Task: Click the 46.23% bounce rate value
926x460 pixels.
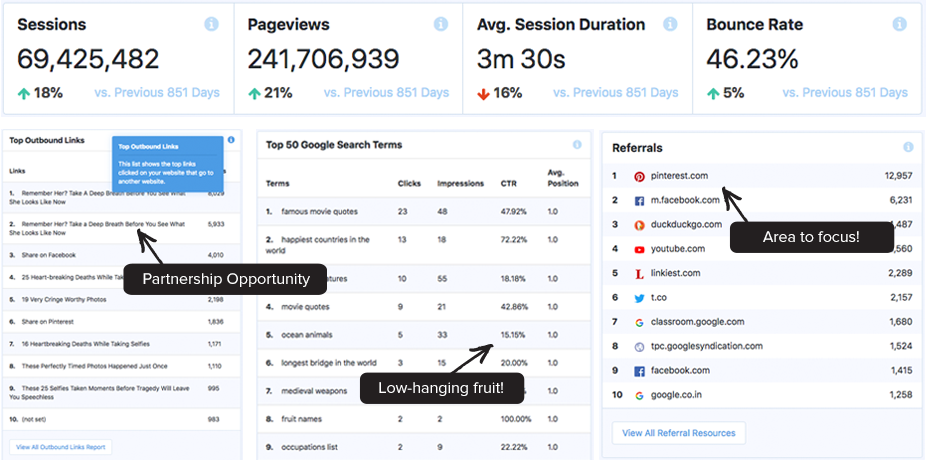Action: (x=752, y=59)
